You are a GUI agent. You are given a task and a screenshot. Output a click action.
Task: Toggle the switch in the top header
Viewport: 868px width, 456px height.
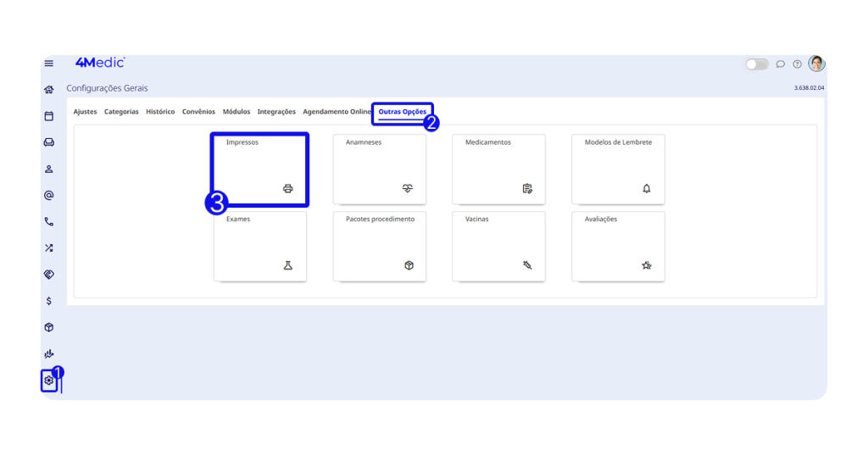point(757,64)
